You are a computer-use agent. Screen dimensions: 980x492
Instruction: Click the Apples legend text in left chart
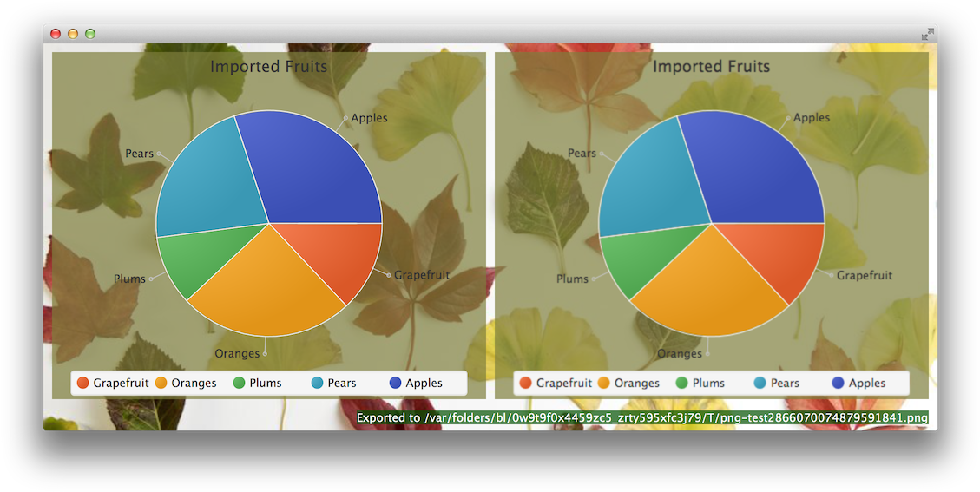424,383
